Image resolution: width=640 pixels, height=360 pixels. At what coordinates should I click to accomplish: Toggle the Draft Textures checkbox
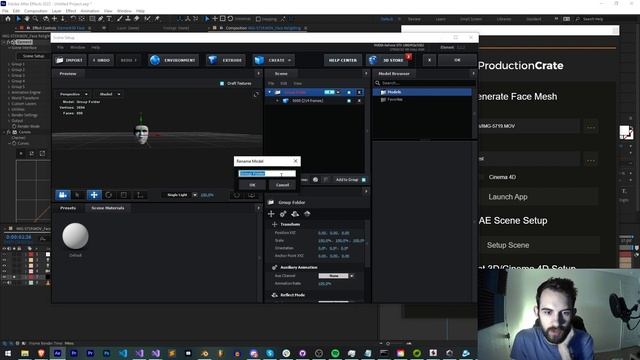[222, 83]
